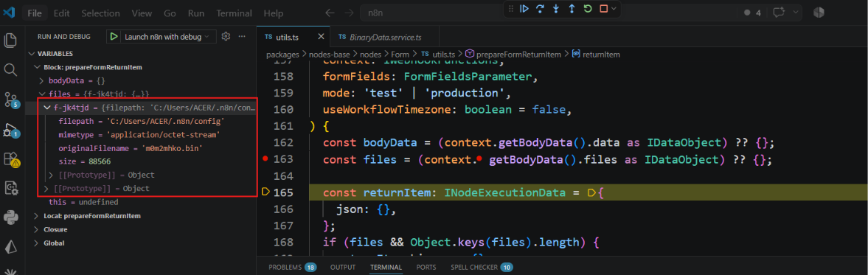The image size is (868, 275).
Task: Select the size = 88566 row
Action: [x=141, y=161]
